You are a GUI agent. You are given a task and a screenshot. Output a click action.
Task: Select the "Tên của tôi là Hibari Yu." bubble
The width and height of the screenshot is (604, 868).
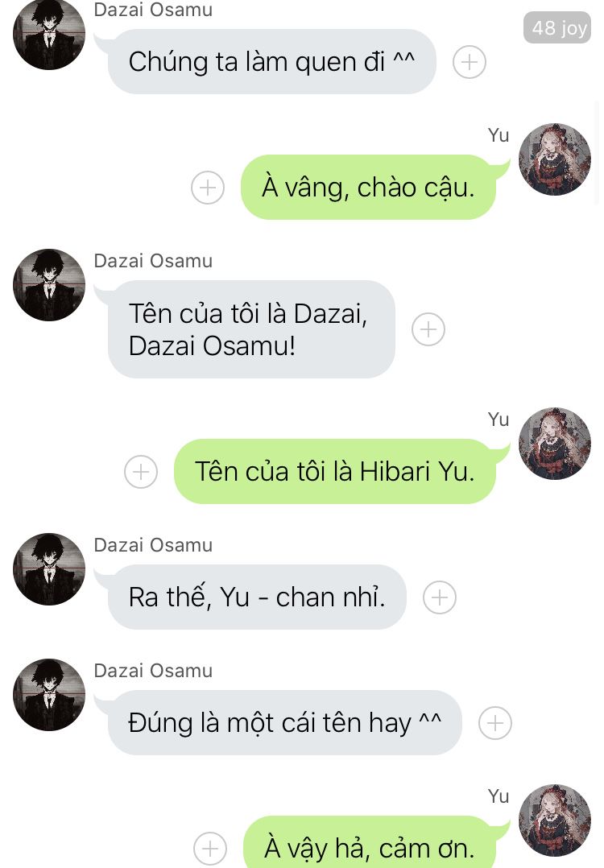coord(335,472)
